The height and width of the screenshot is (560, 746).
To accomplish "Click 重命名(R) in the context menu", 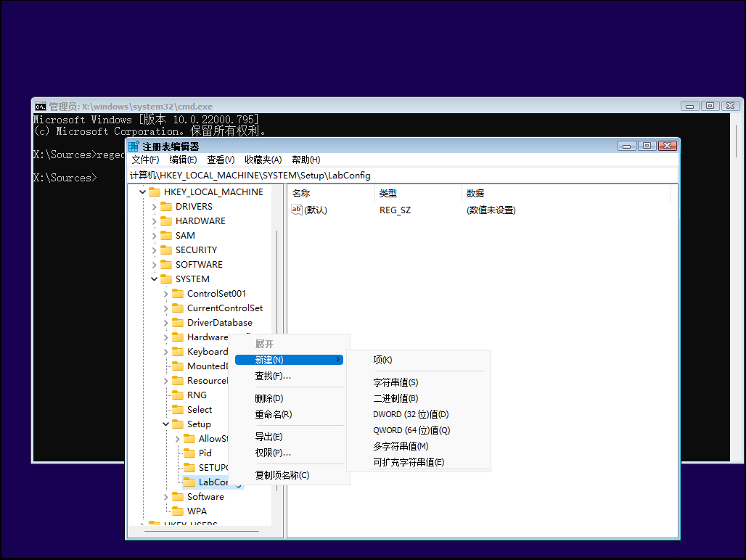I will [289, 414].
